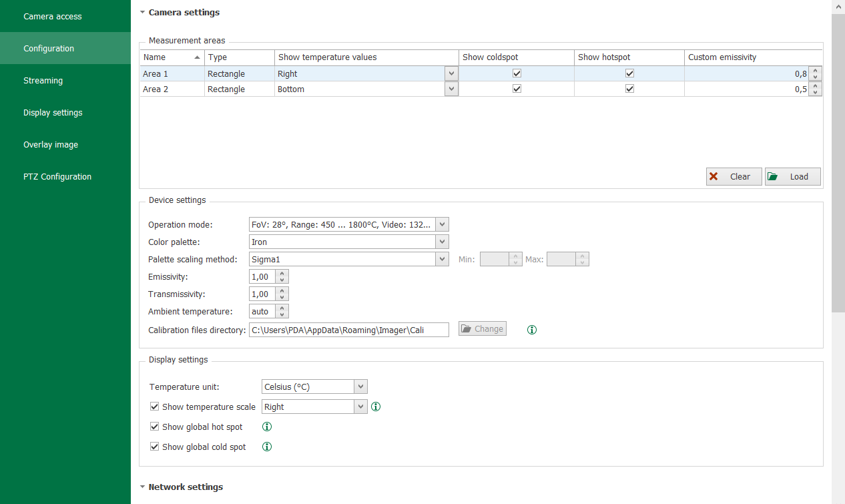The image size is (845, 504).
Task: Click the Show coldspot column header
Action: (517, 57)
